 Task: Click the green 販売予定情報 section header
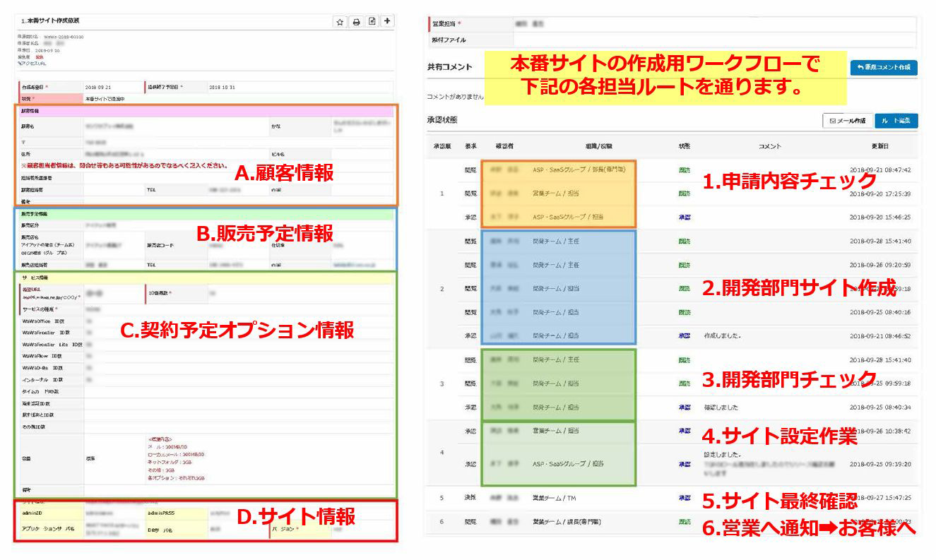click(205, 213)
